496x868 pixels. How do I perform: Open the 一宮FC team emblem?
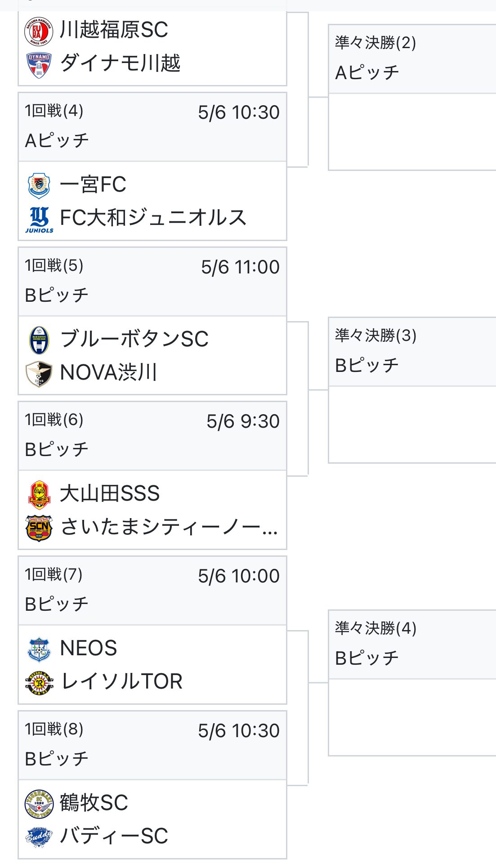(x=39, y=185)
